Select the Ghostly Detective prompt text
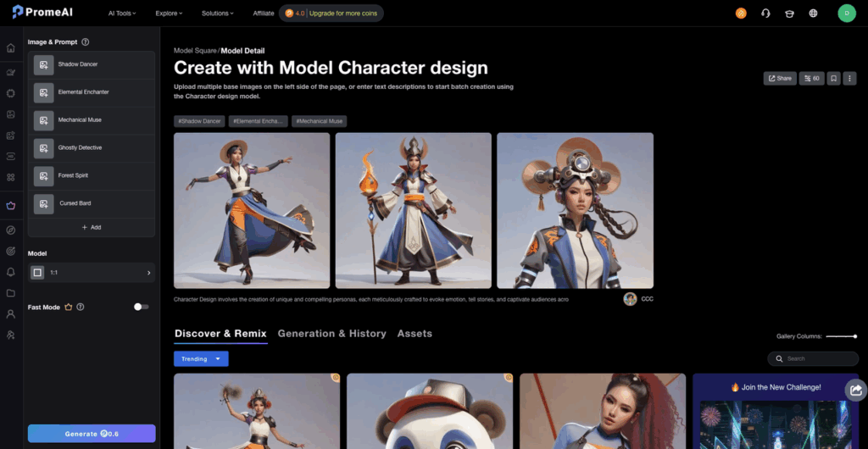Image resolution: width=868 pixels, height=449 pixels. (x=81, y=147)
